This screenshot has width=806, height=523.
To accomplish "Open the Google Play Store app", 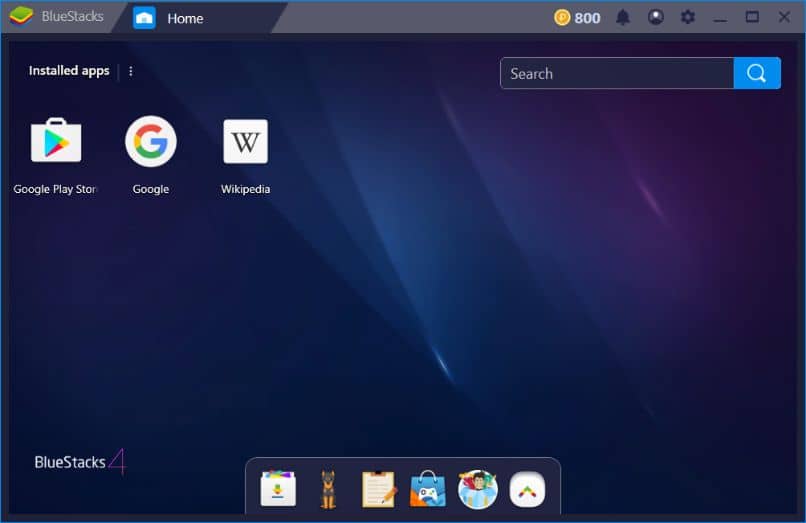I will [56, 141].
